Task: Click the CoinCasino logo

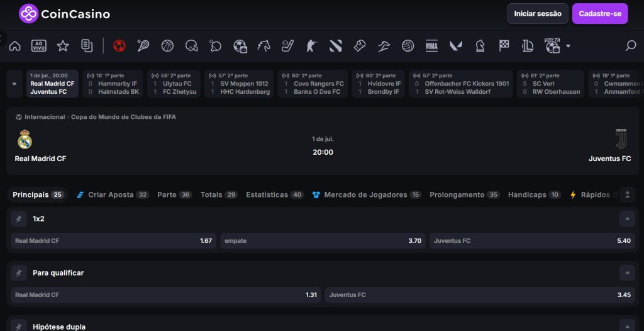Action: pos(65,14)
